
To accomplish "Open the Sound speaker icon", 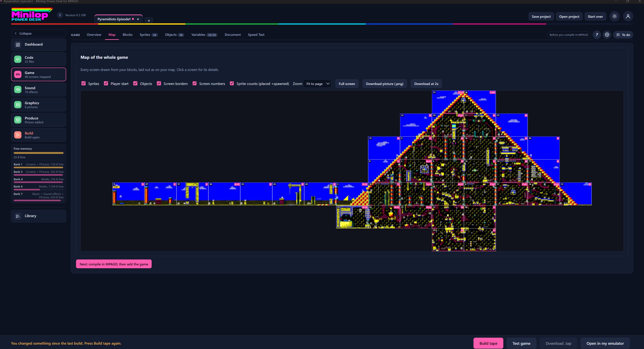I will tap(18, 89).
